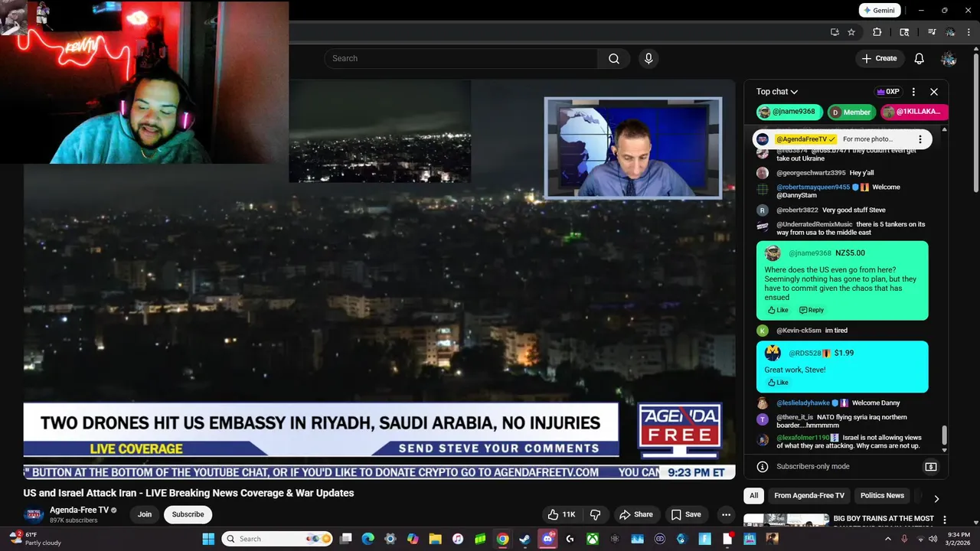Bookmark this page with the star icon

851,32
